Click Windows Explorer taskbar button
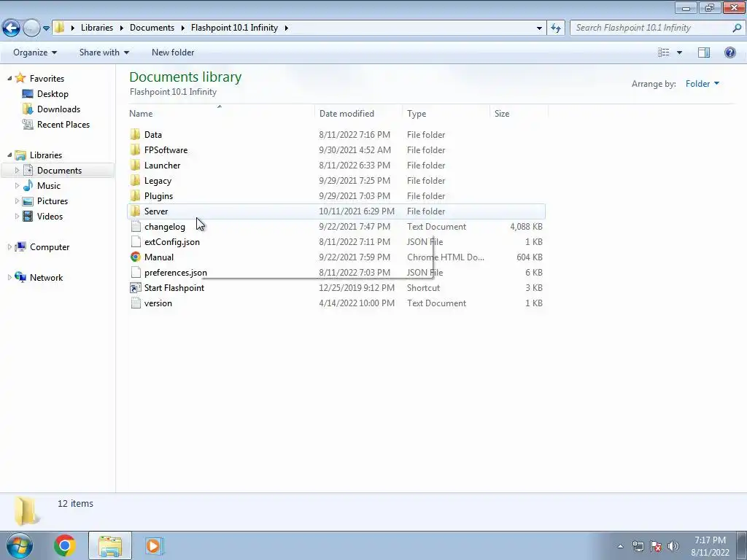The height and width of the screenshot is (560, 747). [x=110, y=545]
